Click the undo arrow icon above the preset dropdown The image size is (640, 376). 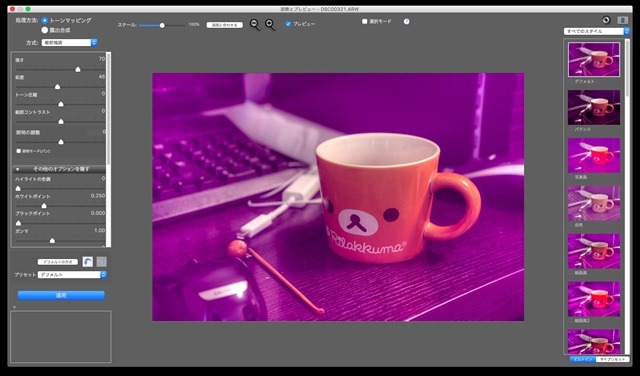tap(87, 262)
